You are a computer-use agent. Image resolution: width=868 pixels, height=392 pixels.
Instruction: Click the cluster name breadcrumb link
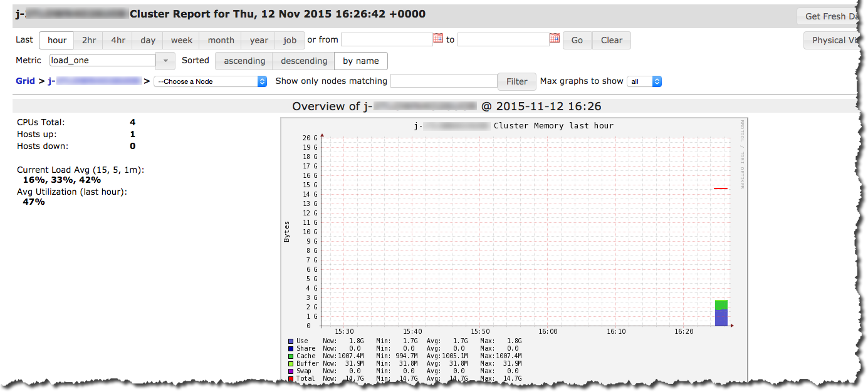pos(94,81)
